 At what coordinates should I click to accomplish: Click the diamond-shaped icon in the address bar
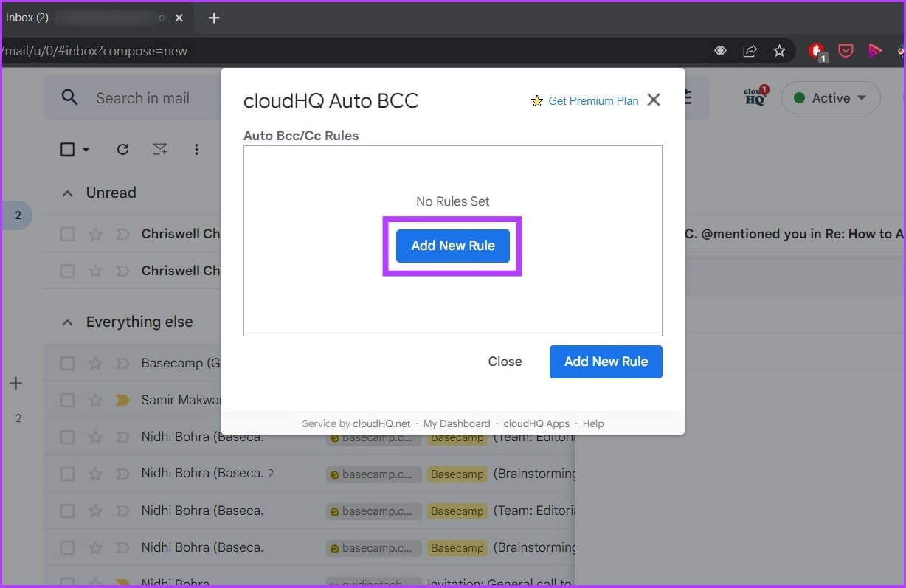[x=720, y=51]
